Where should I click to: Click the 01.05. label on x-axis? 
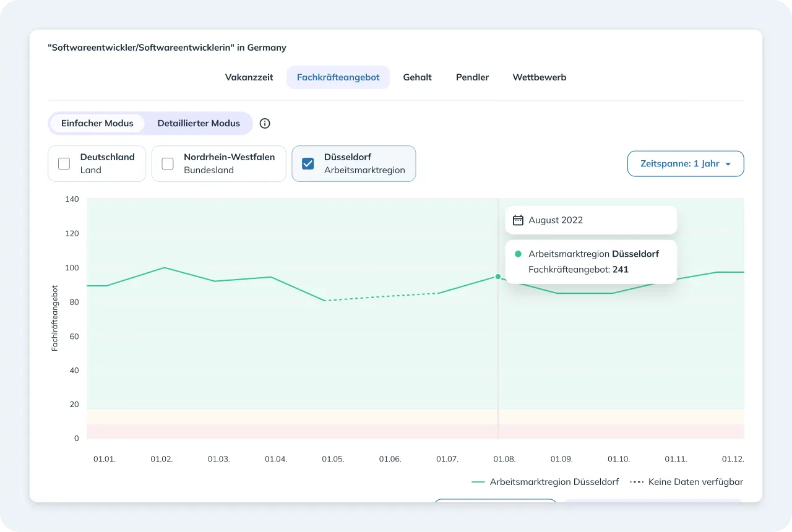coord(333,459)
